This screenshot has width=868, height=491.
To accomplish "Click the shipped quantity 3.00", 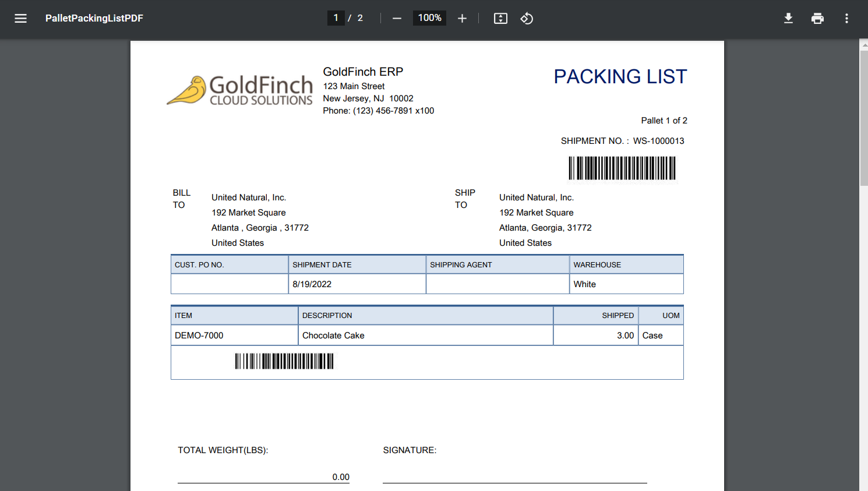I will [x=625, y=335].
